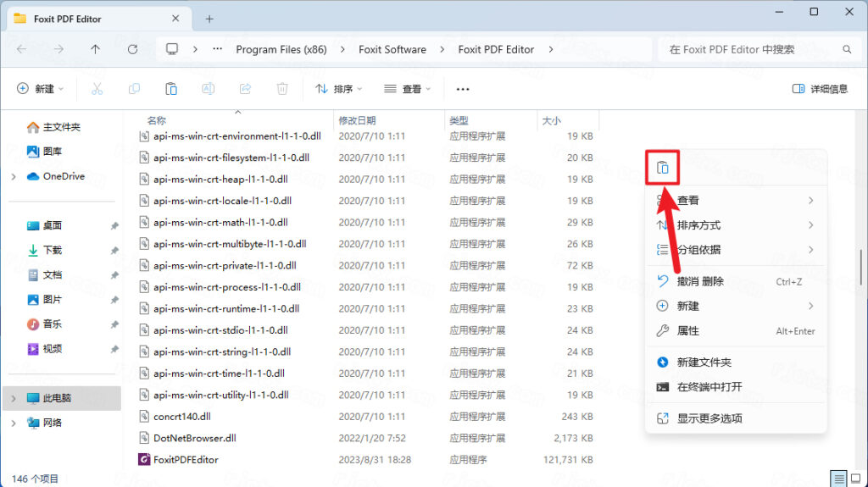Open 图库 gallery in sidebar
This screenshot has height=487, width=868.
(44, 152)
